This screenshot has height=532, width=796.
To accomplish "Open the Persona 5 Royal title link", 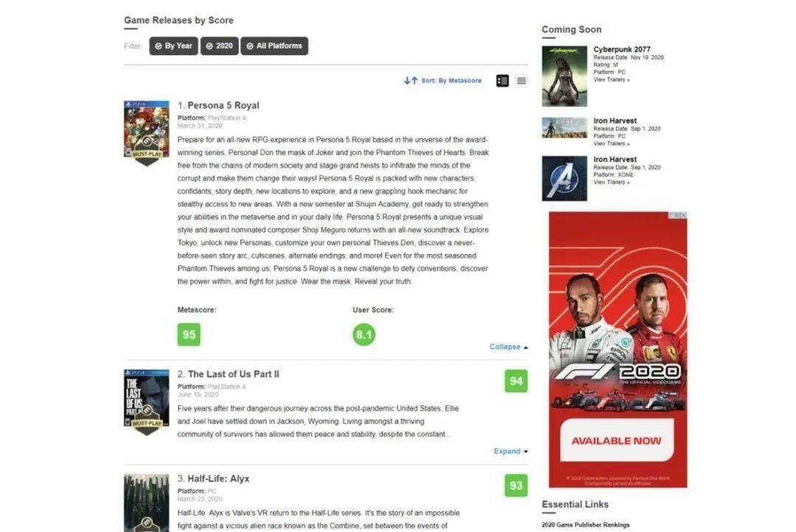I will [223, 105].
